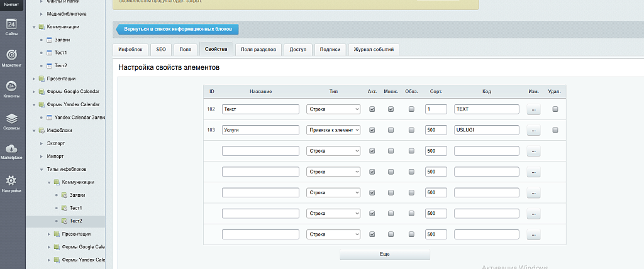Check Удал. checkbox for Текст row
Viewport: 644px width, 269px height.
click(x=555, y=109)
